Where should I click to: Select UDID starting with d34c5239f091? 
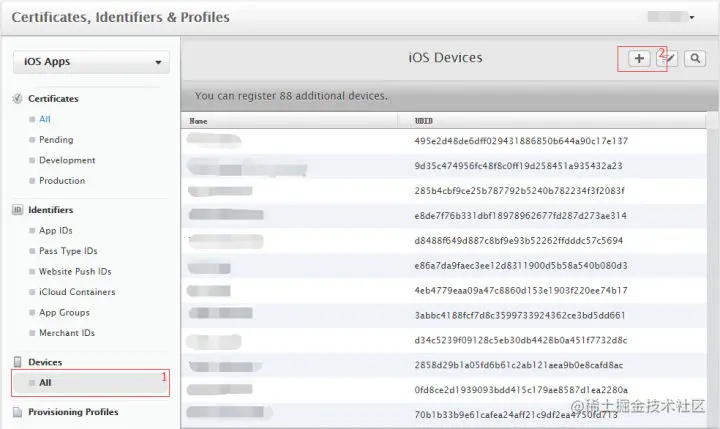pos(521,340)
